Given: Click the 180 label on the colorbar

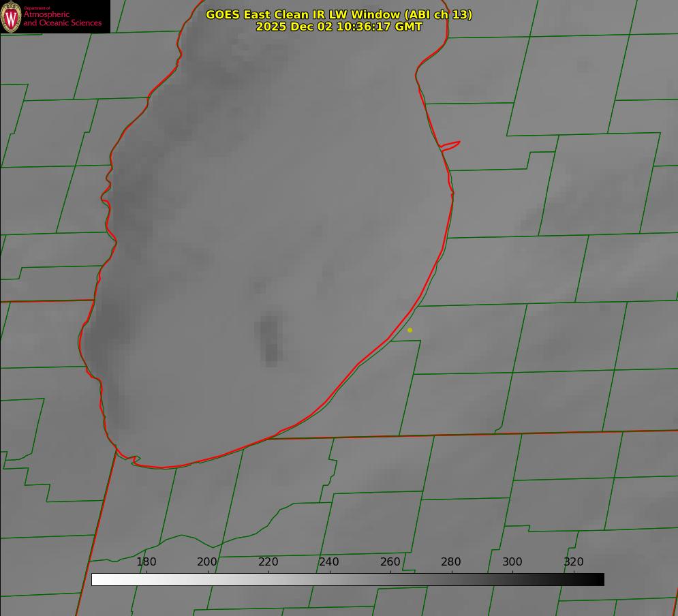Looking at the screenshot, I should (x=147, y=561).
